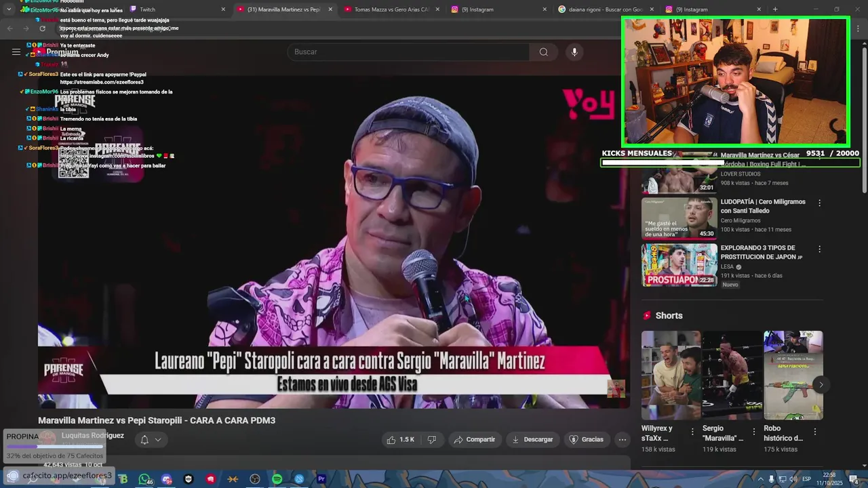Open options menu for Robo histórico short
Screen dimensions: 868x488
click(814, 432)
